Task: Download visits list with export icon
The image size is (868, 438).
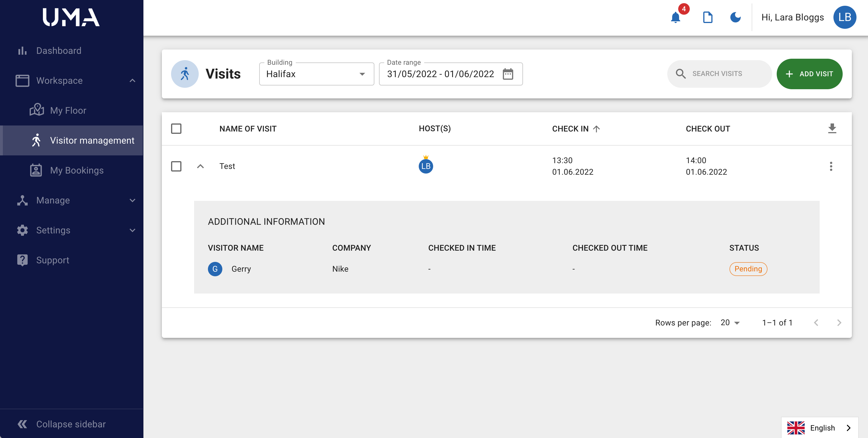Action: click(832, 128)
